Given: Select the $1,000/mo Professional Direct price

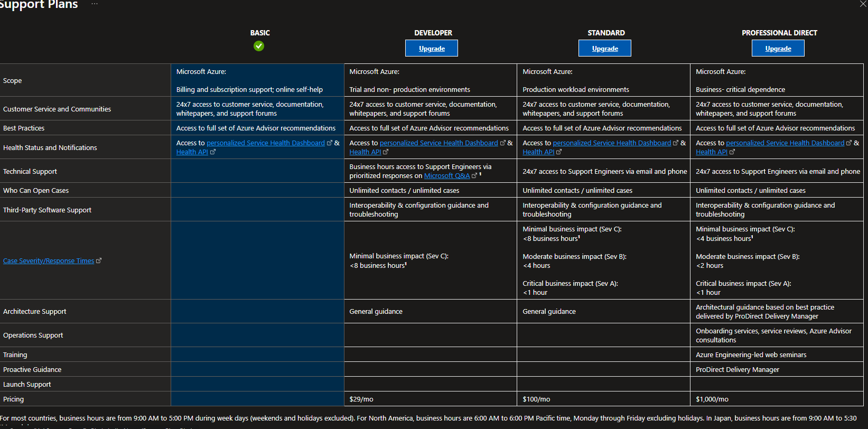Looking at the screenshot, I should tap(712, 399).
